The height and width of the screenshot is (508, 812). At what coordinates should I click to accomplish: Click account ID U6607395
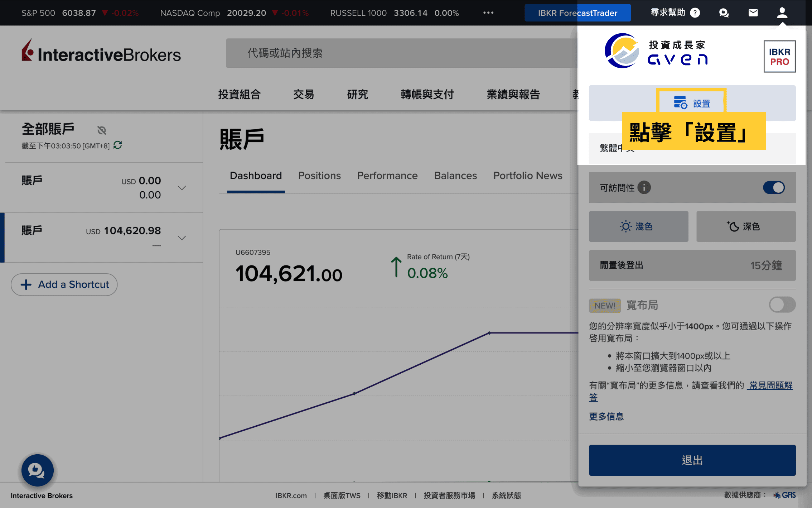pos(253,252)
